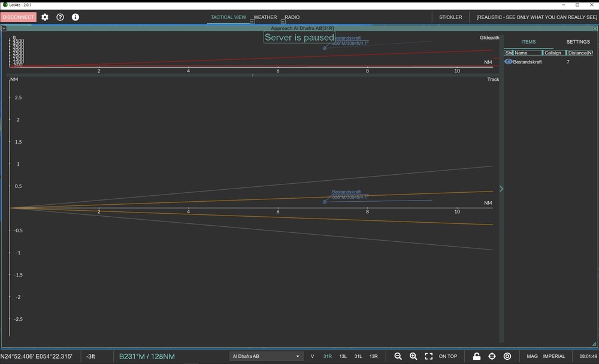Select the Bestandskraft row in items list
Image resolution: width=599 pixels, height=364 pixels.
tap(549, 62)
